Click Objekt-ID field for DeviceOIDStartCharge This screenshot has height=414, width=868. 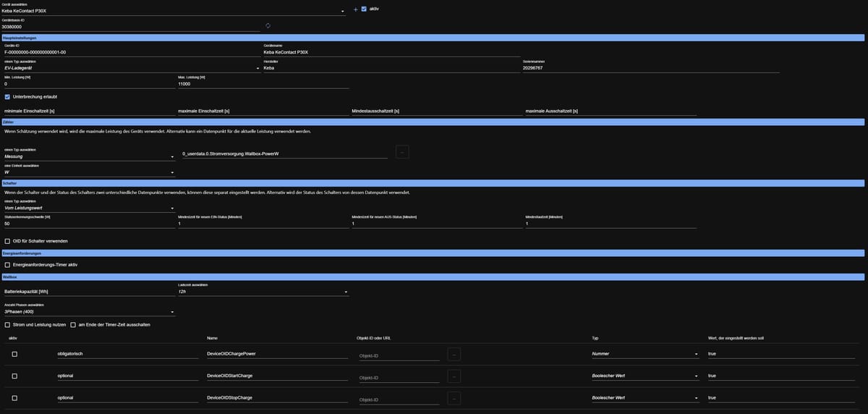click(401, 378)
